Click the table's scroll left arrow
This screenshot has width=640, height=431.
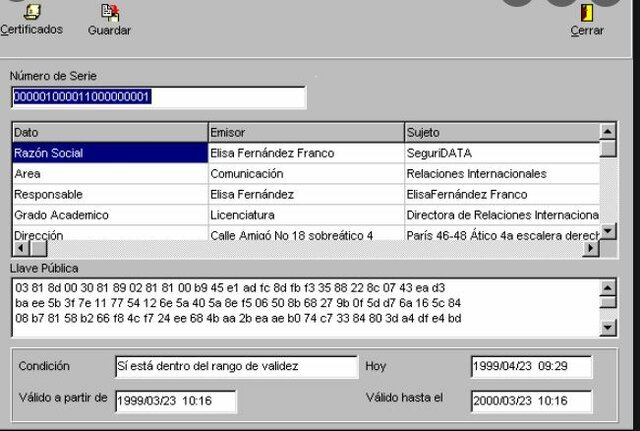point(21,248)
